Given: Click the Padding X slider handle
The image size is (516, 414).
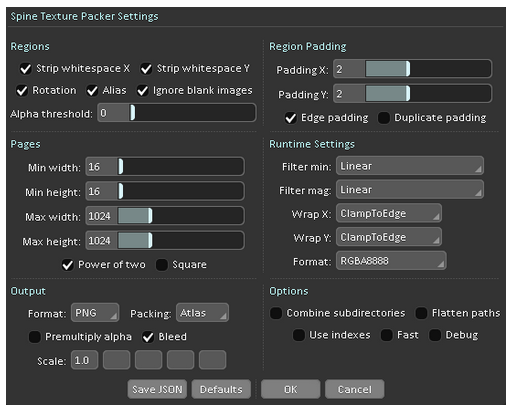Looking at the screenshot, I should pos(408,69).
